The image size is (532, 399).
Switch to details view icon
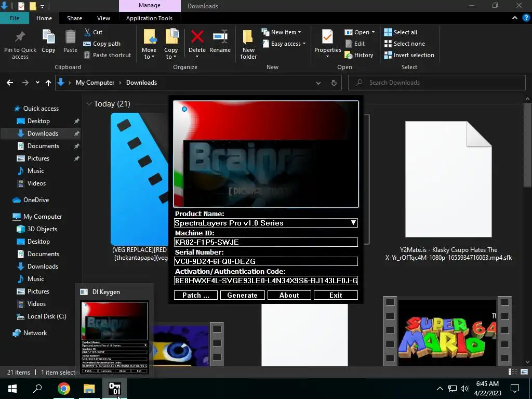tap(513, 372)
